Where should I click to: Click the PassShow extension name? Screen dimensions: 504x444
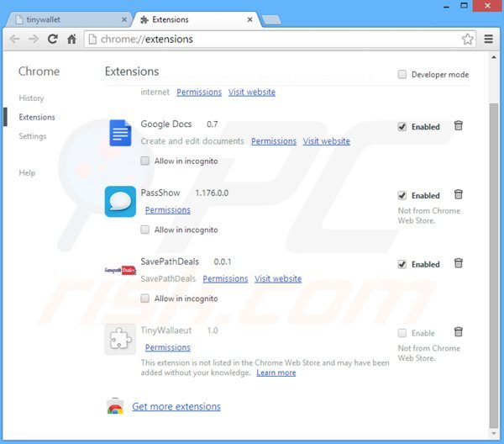coord(160,193)
